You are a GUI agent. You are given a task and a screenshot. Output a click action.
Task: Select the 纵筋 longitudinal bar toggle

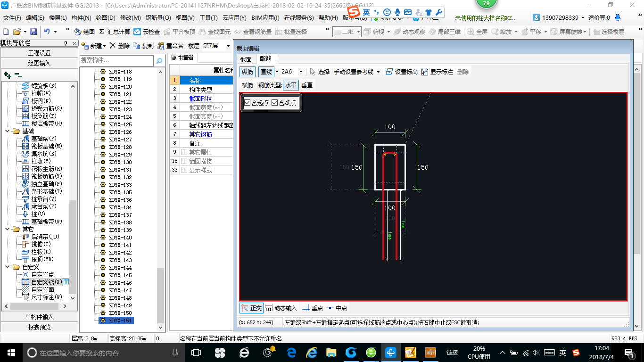[248, 72]
